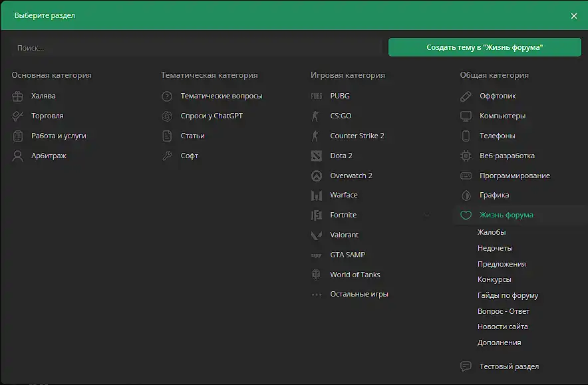The height and width of the screenshot is (385, 588).
Task: Focus the Поиск search field
Action: pos(196,48)
